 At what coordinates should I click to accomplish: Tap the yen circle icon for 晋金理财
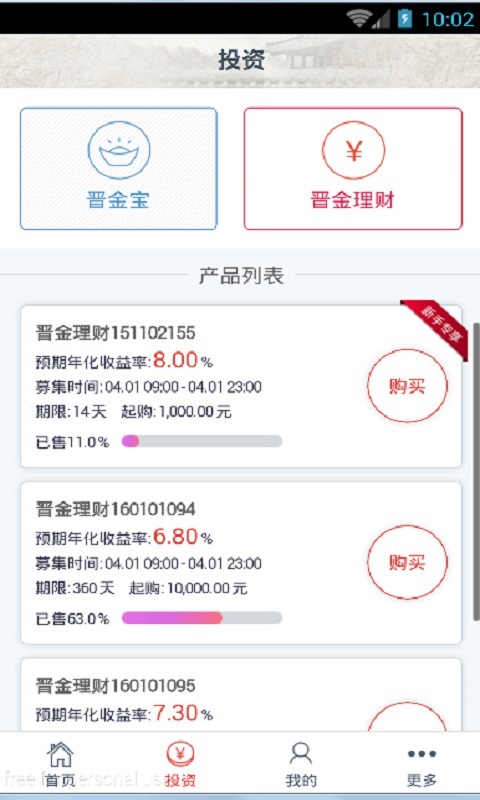point(353,151)
